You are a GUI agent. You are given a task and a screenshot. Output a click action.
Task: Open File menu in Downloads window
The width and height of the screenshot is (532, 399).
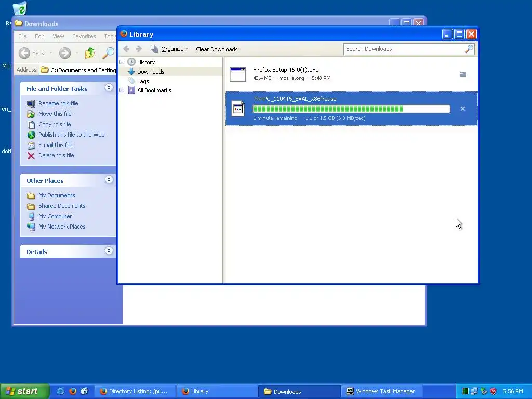[x=22, y=36]
